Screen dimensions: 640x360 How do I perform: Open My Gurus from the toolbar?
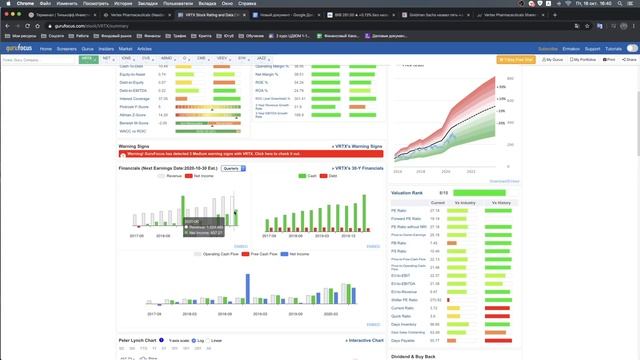tap(552, 60)
